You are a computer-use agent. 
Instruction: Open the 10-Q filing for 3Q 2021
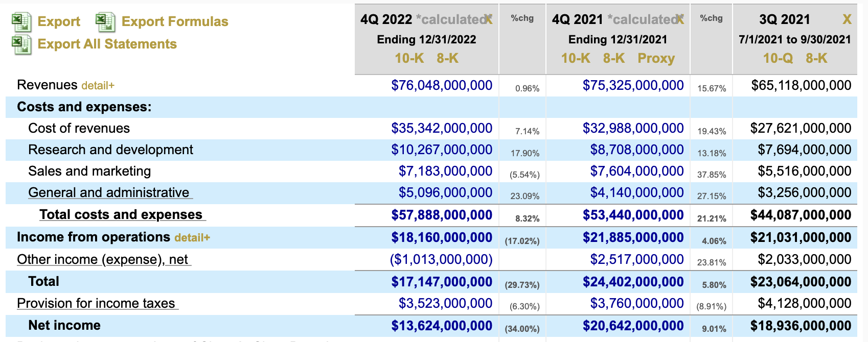[x=778, y=58]
